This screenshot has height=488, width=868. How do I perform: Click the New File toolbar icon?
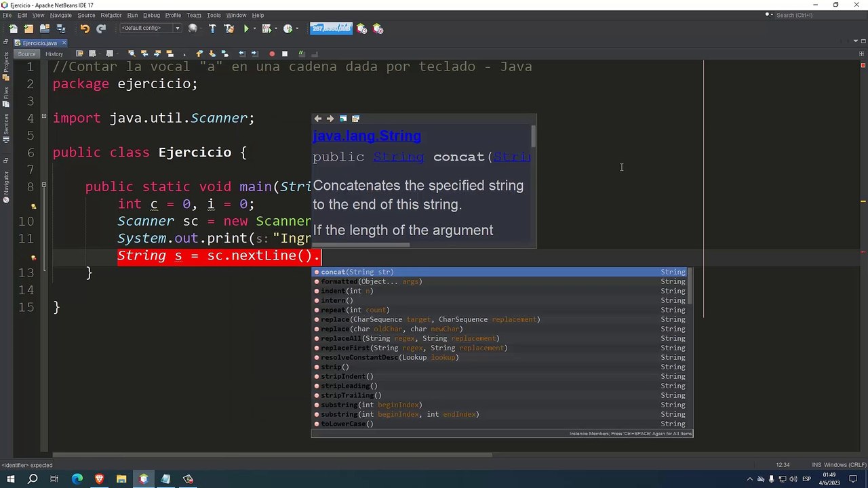coord(13,28)
